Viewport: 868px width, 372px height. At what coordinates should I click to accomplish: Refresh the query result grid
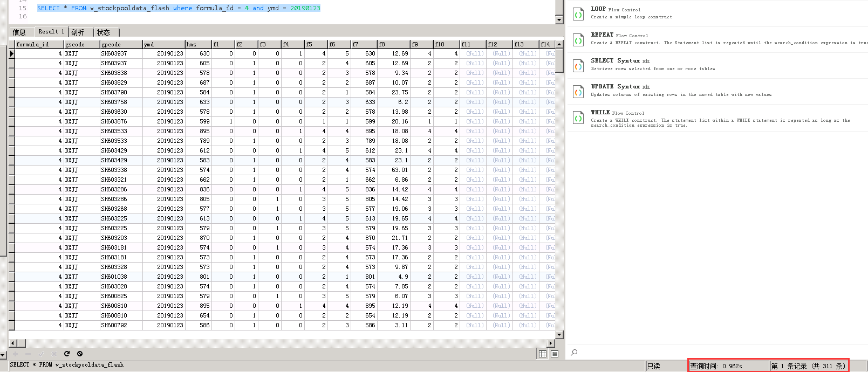pyautogui.click(x=67, y=354)
